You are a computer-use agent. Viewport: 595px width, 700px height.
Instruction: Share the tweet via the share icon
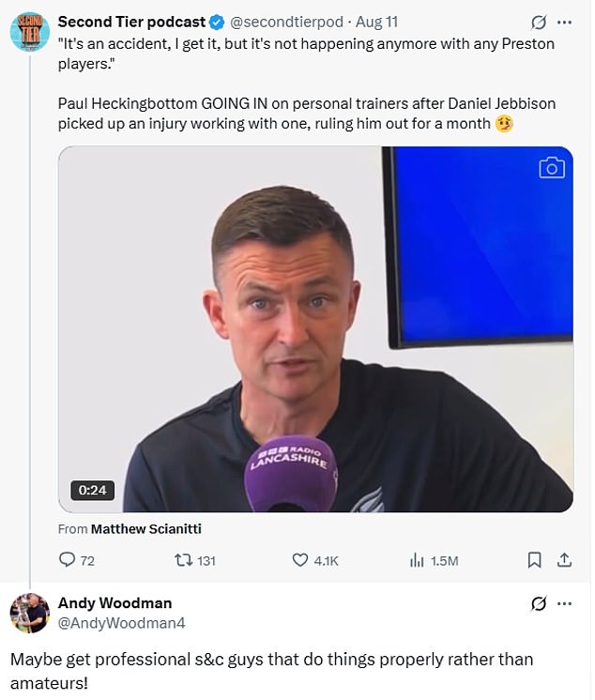(x=564, y=560)
